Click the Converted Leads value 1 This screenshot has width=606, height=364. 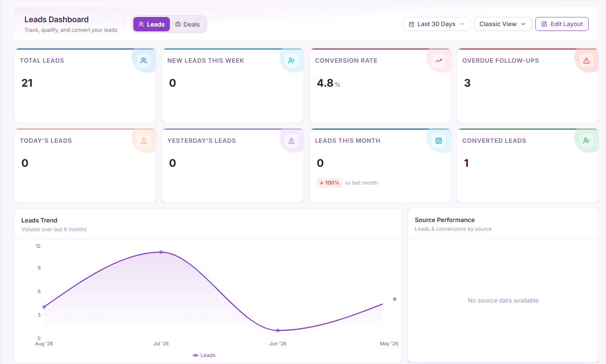[x=466, y=163]
